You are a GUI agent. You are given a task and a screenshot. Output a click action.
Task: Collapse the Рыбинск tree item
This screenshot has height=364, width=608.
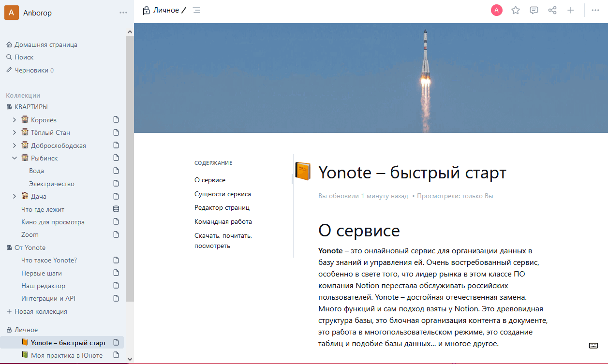(14, 158)
